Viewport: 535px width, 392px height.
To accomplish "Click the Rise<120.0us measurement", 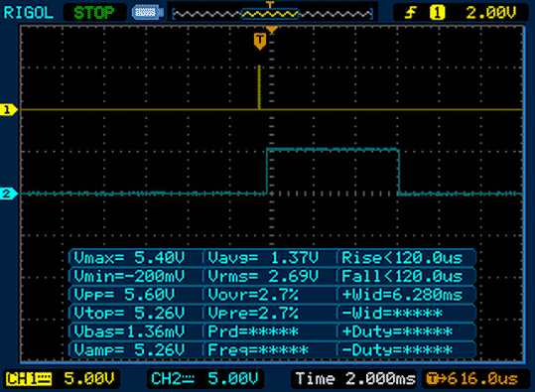I will 402,258.
